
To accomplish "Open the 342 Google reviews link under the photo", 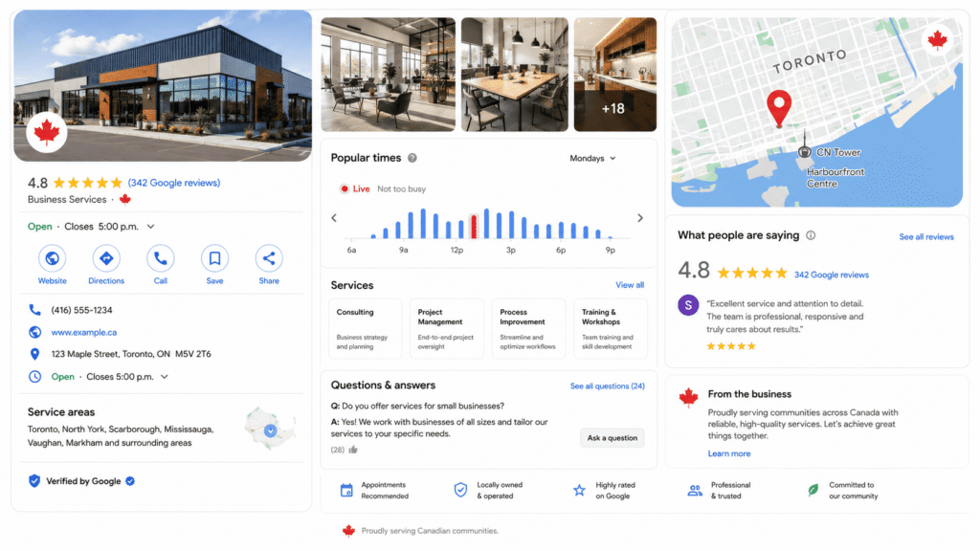I will tap(174, 183).
